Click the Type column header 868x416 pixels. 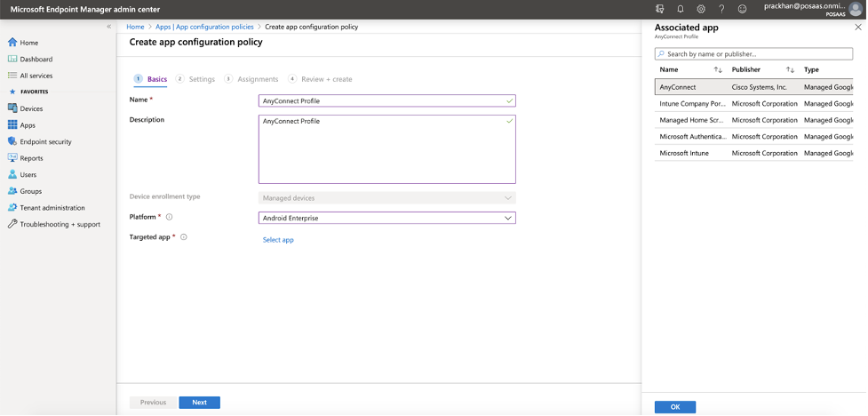pyautogui.click(x=811, y=70)
